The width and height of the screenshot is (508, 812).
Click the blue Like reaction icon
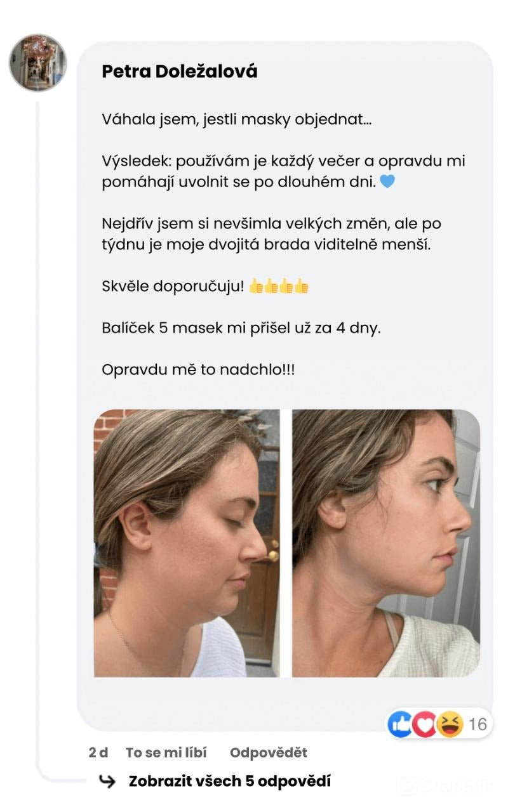coord(400,724)
